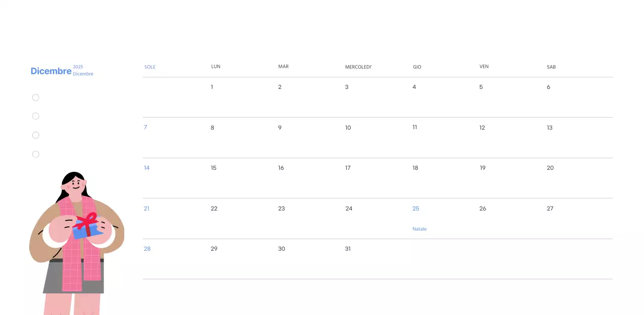Select the second circle in the left sidebar

tap(36, 116)
